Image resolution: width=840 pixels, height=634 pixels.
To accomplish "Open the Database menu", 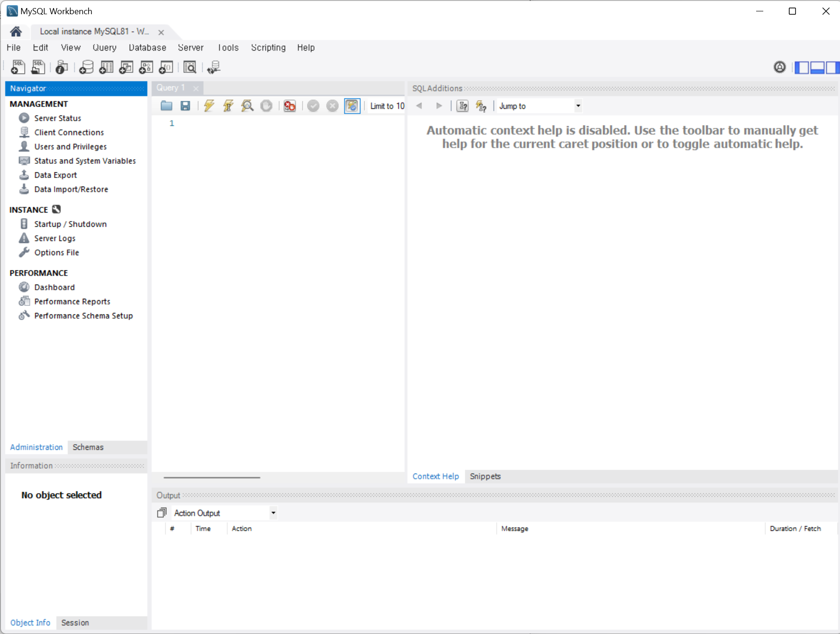I will [x=147, y=47].
